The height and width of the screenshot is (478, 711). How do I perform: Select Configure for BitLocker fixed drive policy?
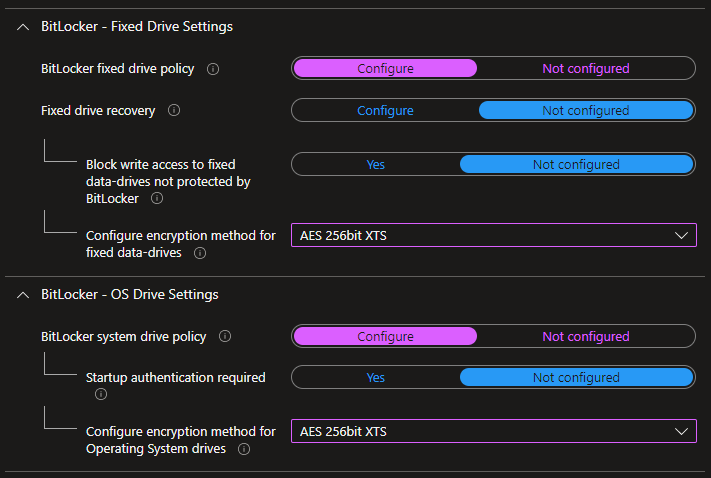click(385, 69)
